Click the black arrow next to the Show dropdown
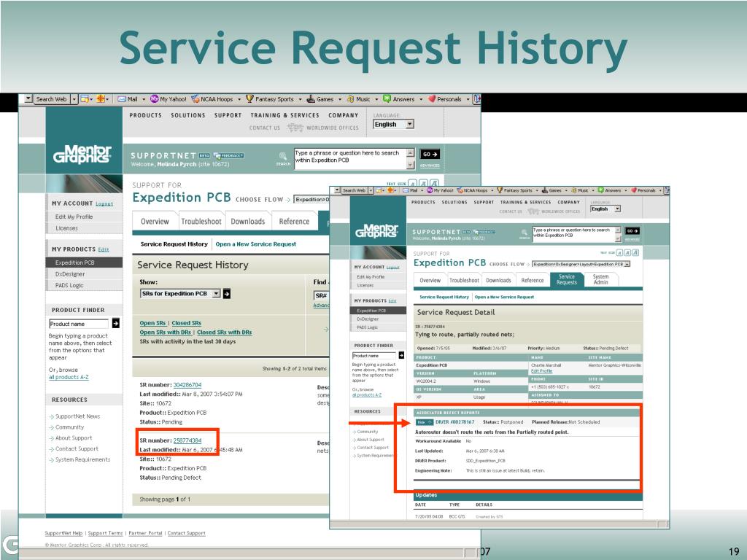Image resolution: width=747 pixels, height=560 pixels. coord(227,294)
